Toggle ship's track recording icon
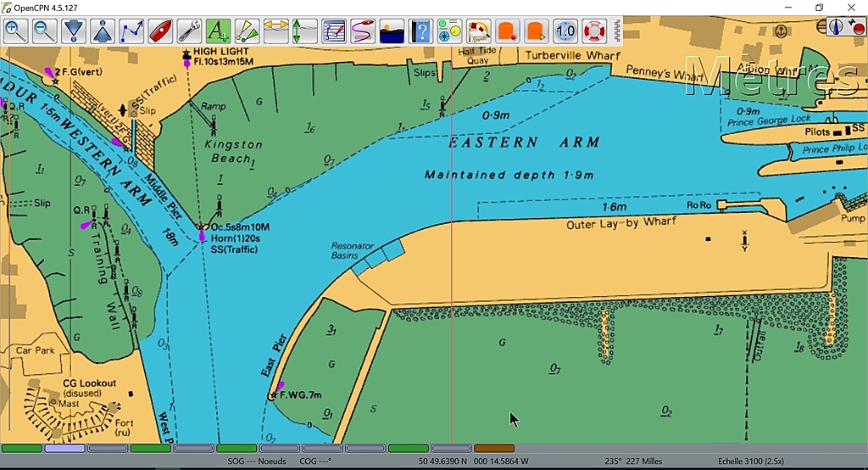The image size is (868, 470). [x=363, y=31]
